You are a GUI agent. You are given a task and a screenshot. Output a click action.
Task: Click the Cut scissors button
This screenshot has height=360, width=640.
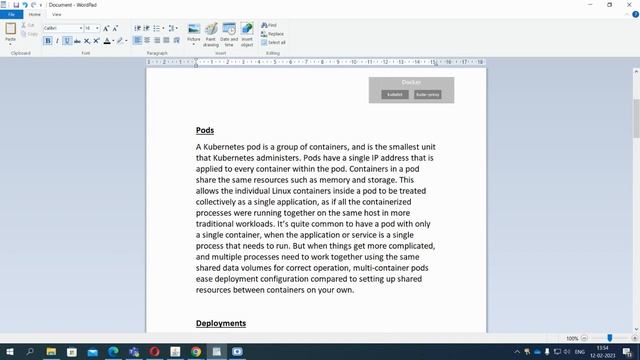28,25
